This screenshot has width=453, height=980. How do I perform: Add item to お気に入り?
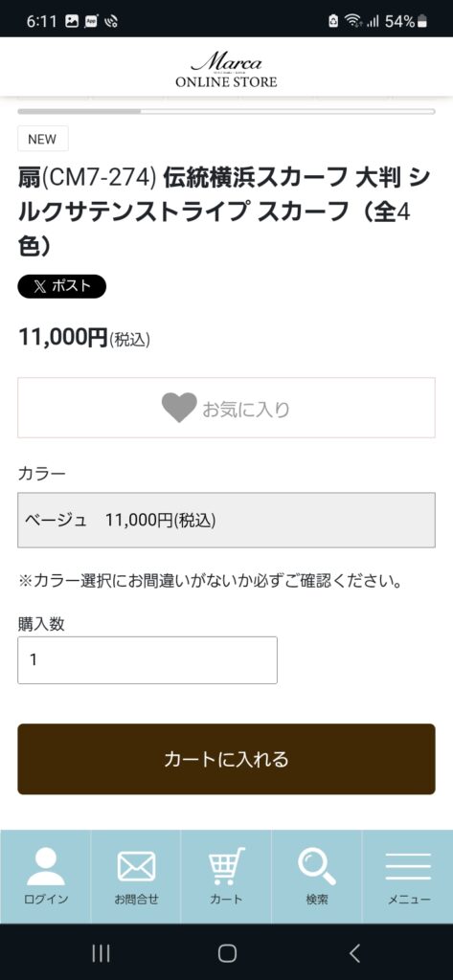tap(226, 408)
